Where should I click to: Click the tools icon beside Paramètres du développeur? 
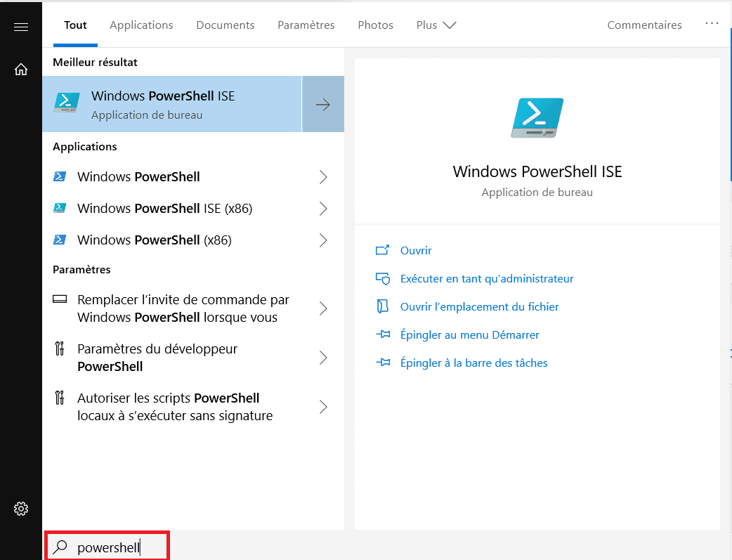pos(60,349)
